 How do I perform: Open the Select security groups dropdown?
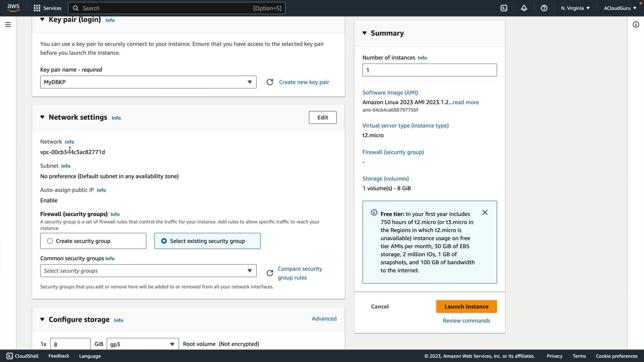coord(148,271)
